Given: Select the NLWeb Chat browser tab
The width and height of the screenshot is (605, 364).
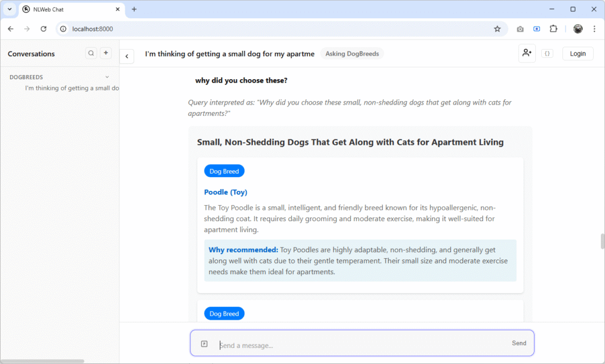Looking at the screenshot, I should pos(65,9).
